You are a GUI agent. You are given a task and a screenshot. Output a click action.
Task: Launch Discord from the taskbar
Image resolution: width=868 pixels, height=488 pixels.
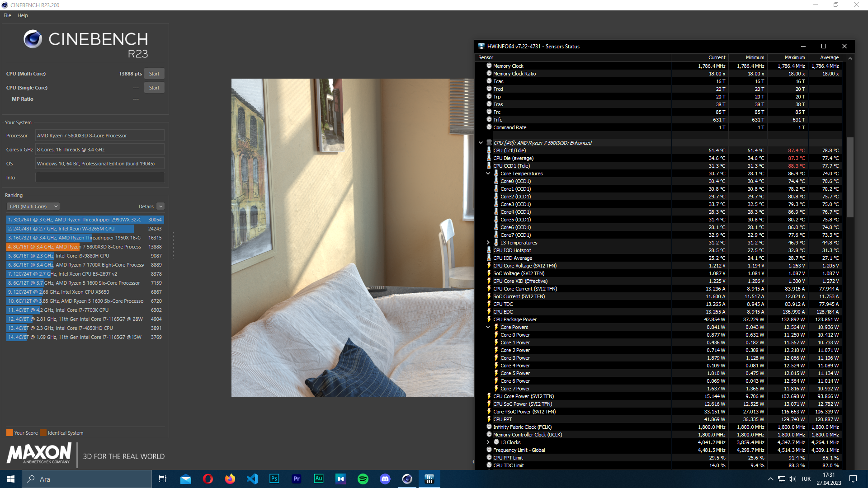(x=385, y=479)
